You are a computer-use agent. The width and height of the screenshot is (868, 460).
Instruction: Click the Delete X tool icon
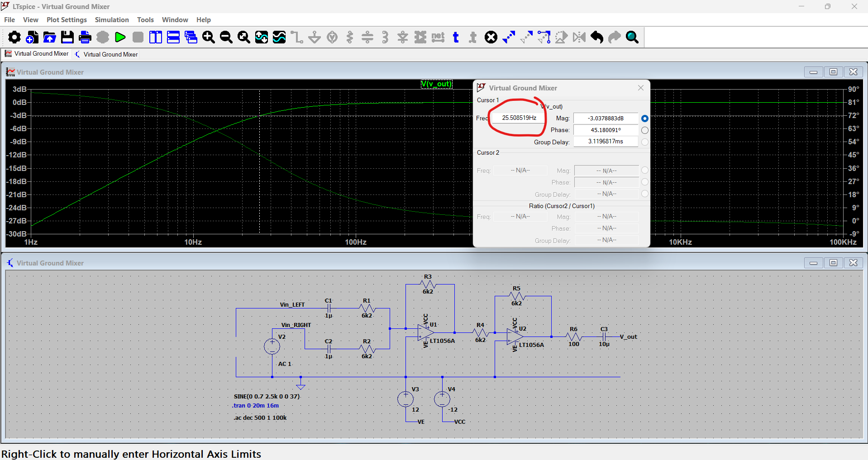(491, 37)
